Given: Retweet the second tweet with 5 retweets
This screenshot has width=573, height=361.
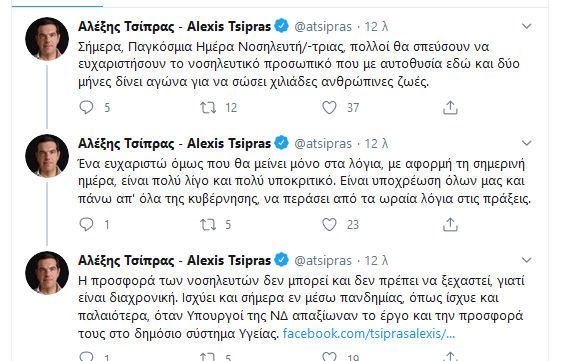Looking at the screenshot, I should pos(208,224).
